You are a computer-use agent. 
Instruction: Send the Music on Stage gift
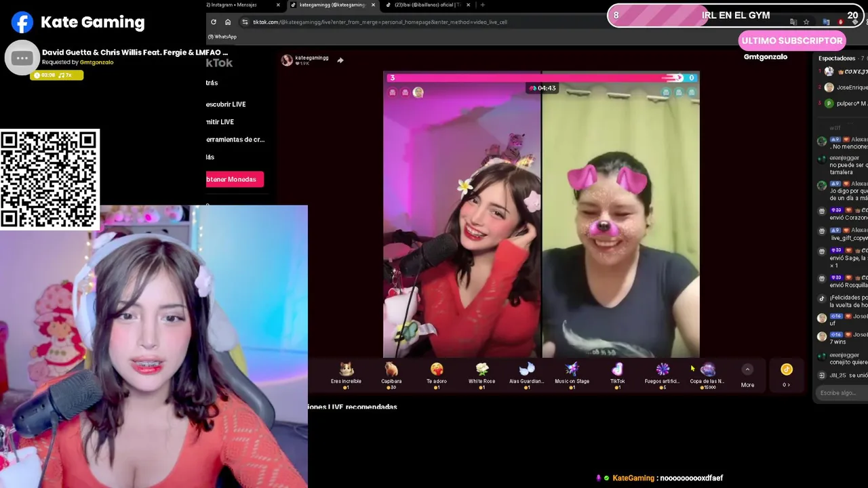coord(572,375)
